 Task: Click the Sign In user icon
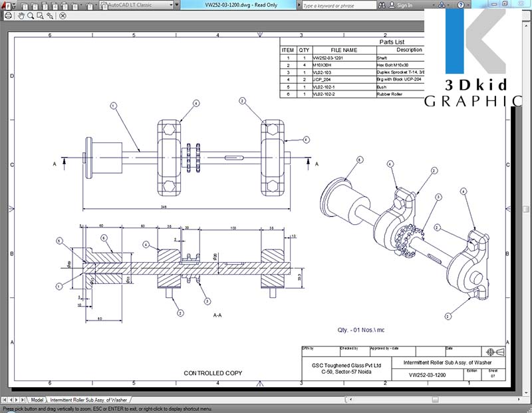pyautogui.click(x=392, y=5)
